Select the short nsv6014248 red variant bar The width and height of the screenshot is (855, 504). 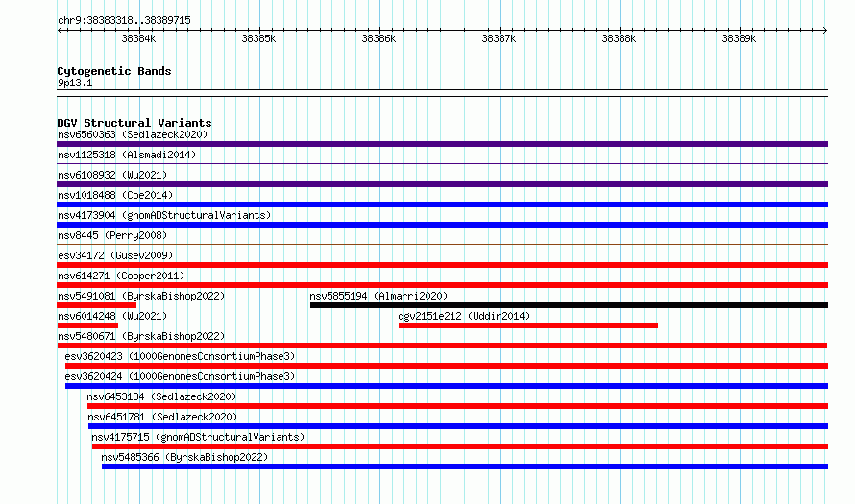coord(87,325)
